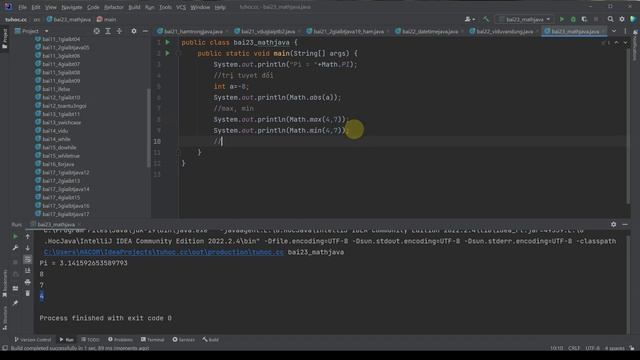Locate the opened file using the Project panel target icon
Viewport: 640px width, 360px height.
pos(97,31)
